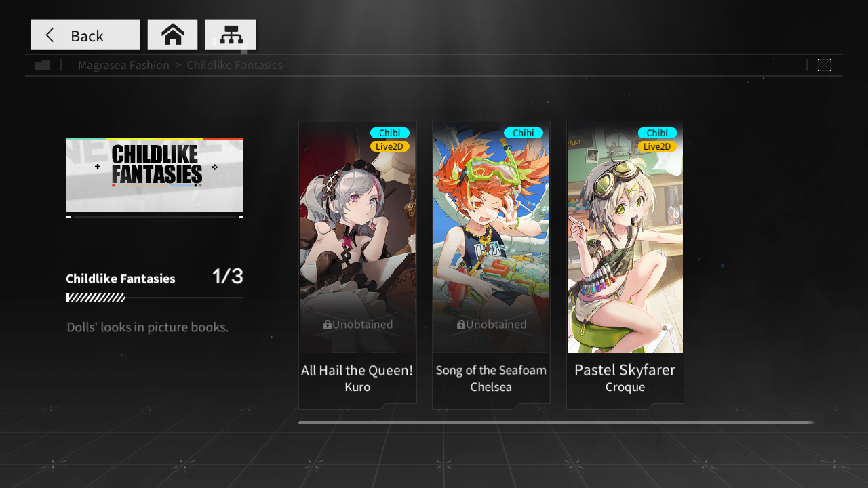Image resolution: width=868 pixels, height=488 pixels.
Task: Select Childlike Fantasies breadcrumb entry
Action: pyautogui.click(x=235, y=65)
